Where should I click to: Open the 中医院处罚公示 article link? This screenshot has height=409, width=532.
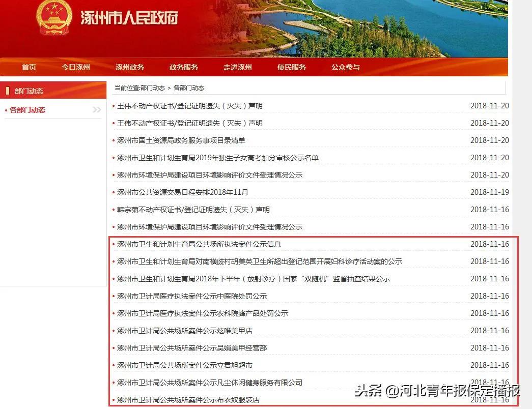point(192,296)
